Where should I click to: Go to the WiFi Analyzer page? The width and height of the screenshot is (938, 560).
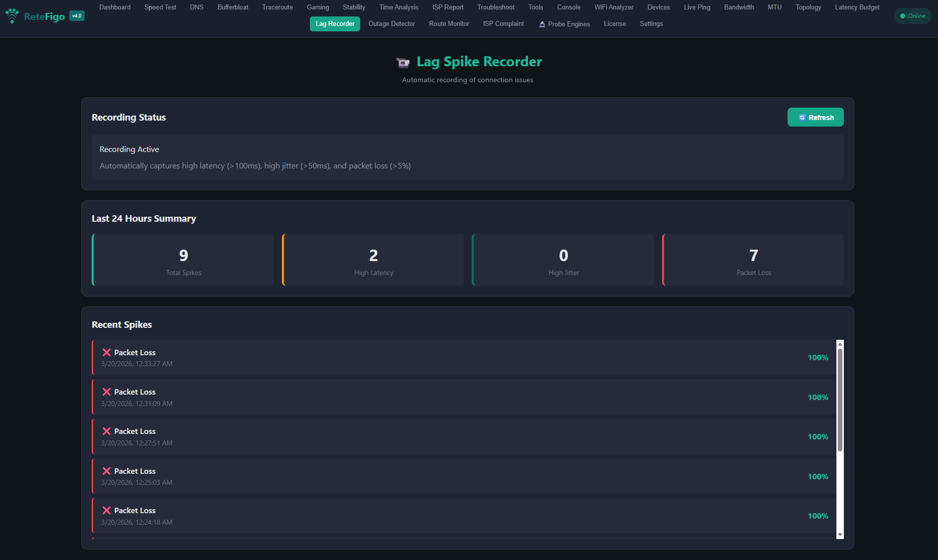[x=613, y=7]
